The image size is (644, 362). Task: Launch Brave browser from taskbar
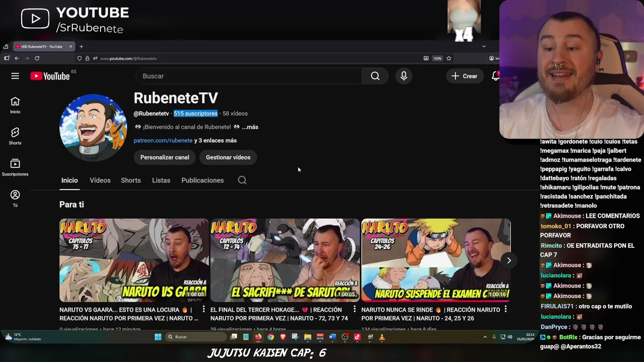tap(283, 337)
